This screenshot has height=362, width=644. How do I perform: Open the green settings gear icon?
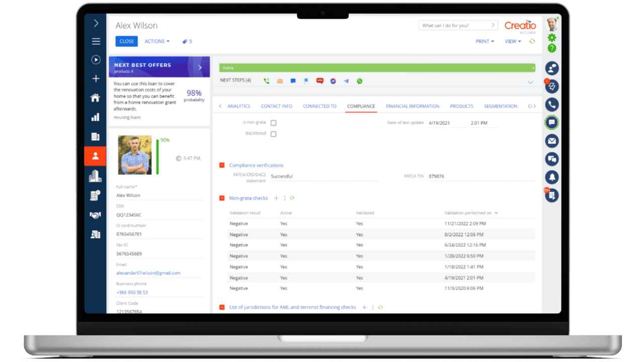tap(552, 38)
